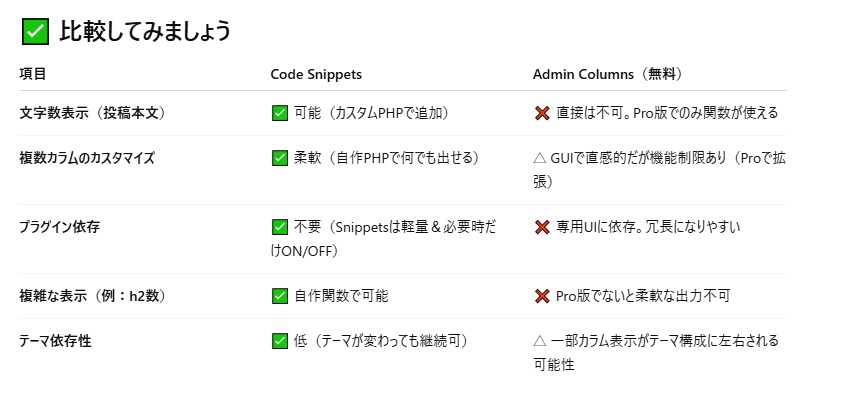Click the red cross icon before Pro版でないと柔軟な出力不可
Viewport: 847px width, 399px height.
(x=542, y=296)
